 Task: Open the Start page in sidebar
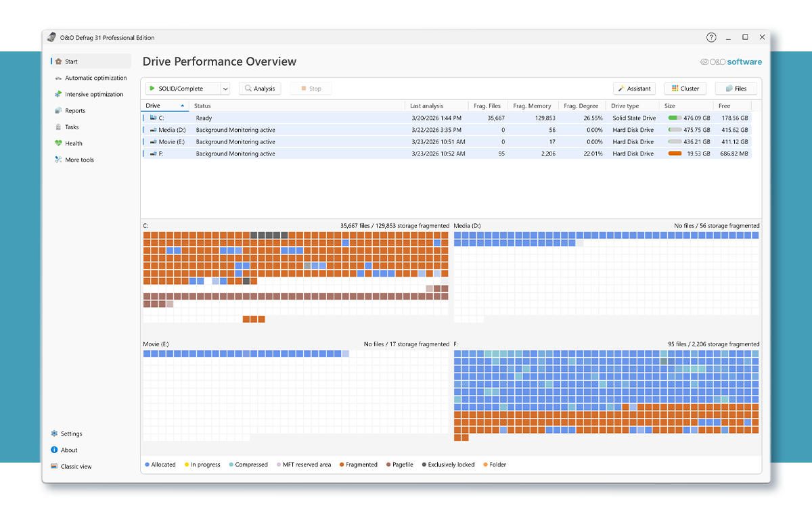(91, 62)
